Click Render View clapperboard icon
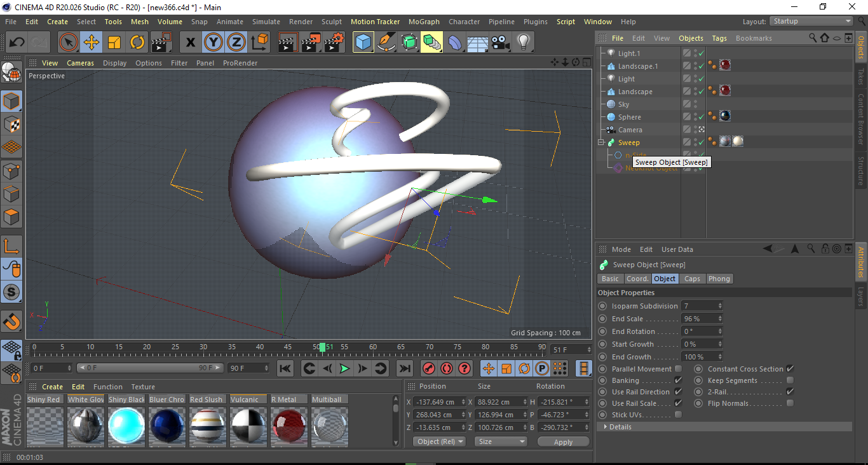 click(288, 43)
